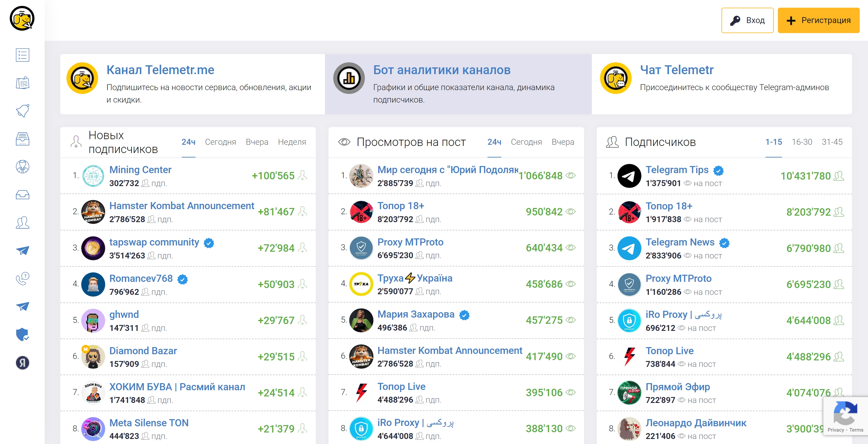
Task: Show subscribers ranking 31-45 tab
Action: (832, 142)
